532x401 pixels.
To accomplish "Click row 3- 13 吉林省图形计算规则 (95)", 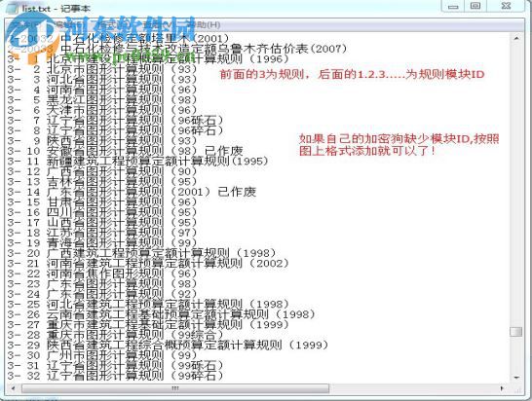I will (x=102, y=182).
